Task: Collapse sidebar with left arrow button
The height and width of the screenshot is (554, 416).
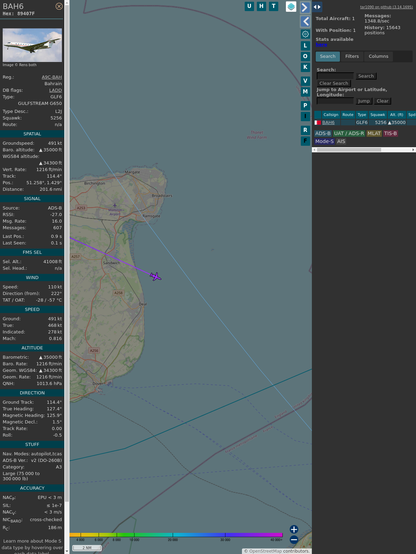Action: 305,21
